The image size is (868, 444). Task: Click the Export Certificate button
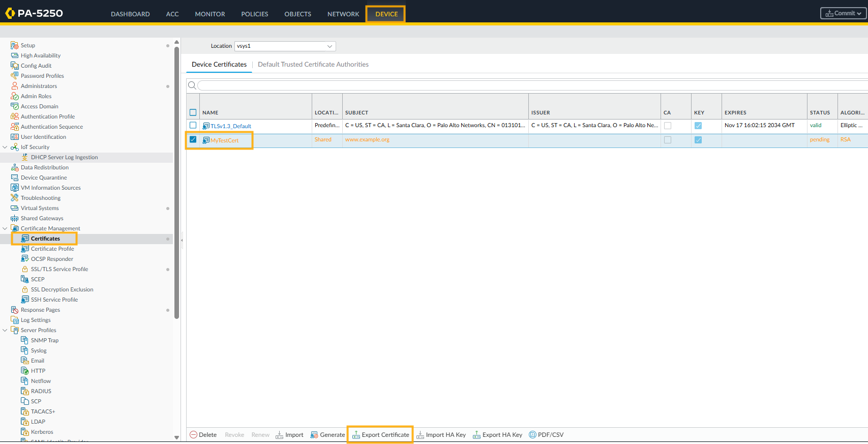[380, 435]
